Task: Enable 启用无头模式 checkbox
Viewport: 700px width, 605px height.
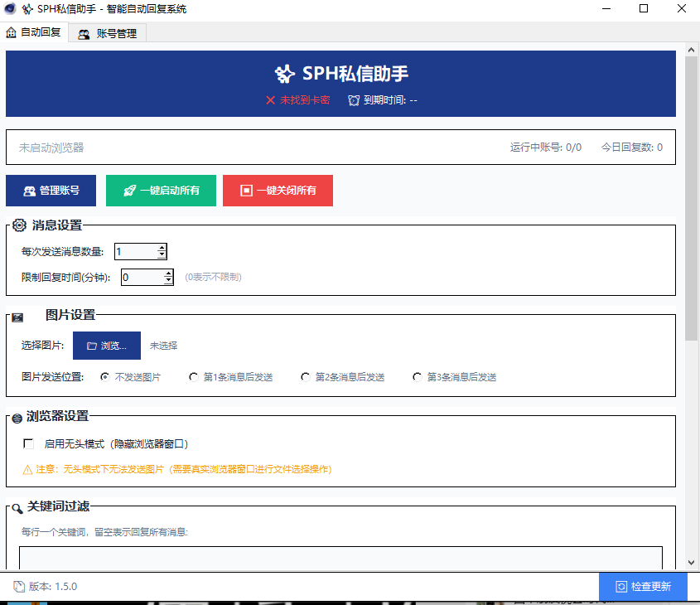Action: [28, 443]
